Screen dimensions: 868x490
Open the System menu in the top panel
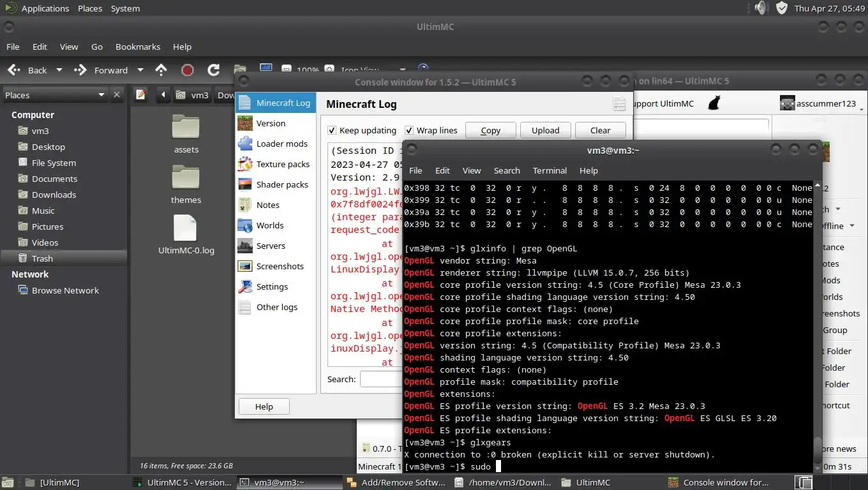pos(125,8)
